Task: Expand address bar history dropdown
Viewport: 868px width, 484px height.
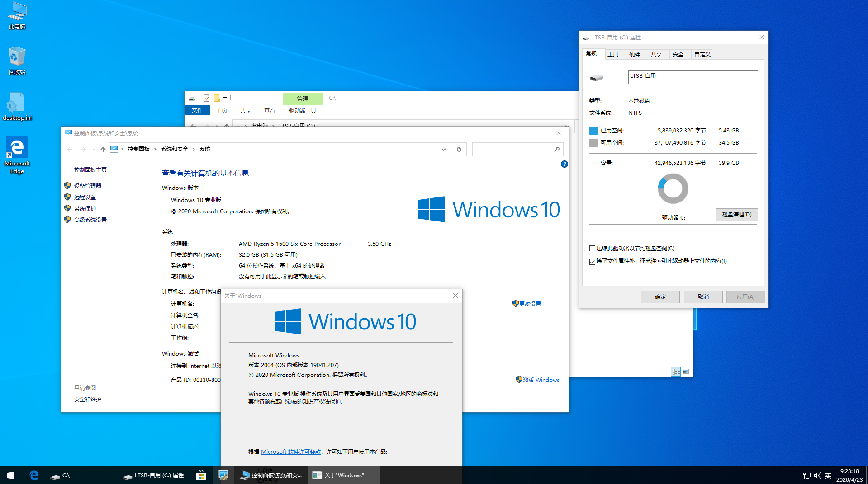Action: (443, 149)
